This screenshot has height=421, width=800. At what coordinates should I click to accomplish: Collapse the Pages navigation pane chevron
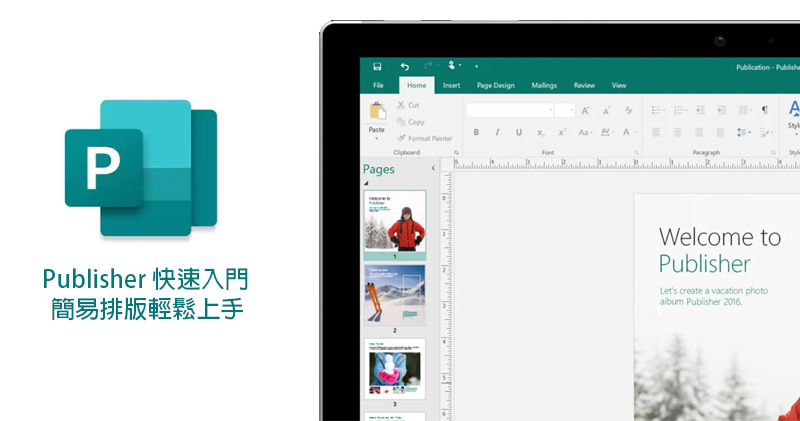(433, 168)
